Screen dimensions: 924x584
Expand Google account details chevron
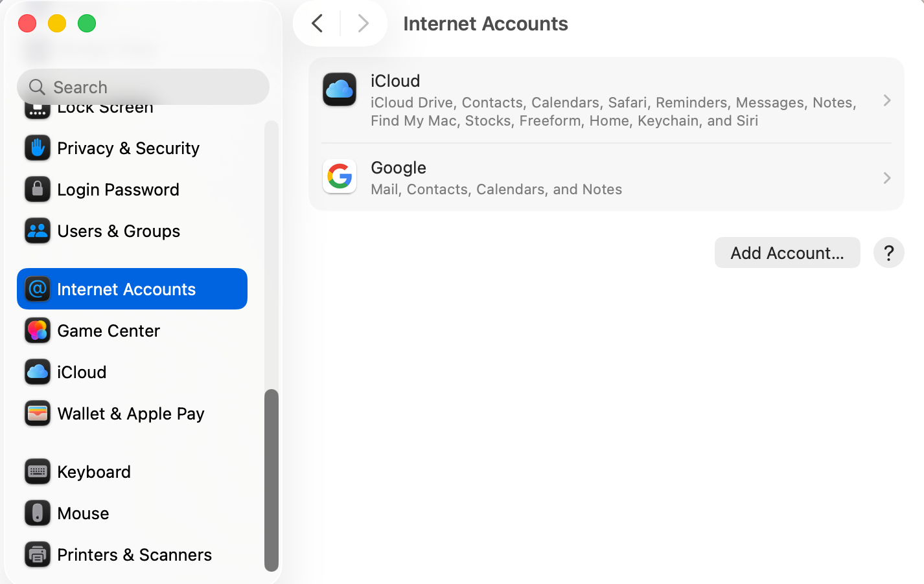[x=886, y=178]
